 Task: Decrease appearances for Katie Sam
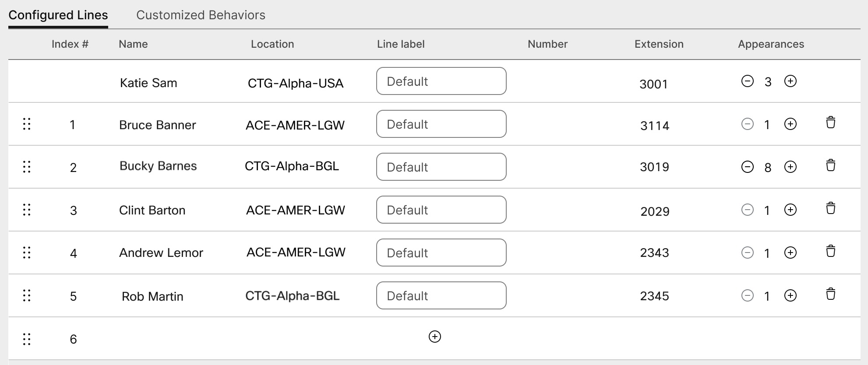pyautogui.click(x=748, y=81)
